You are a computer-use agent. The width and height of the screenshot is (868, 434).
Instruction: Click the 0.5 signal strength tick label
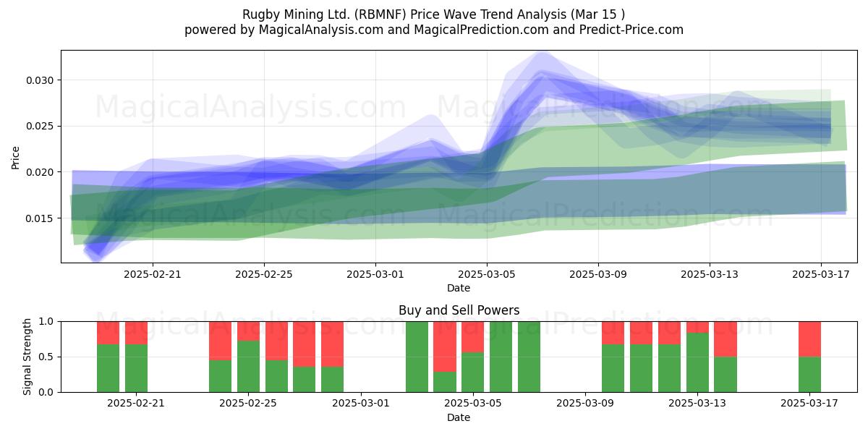point(47,357)
